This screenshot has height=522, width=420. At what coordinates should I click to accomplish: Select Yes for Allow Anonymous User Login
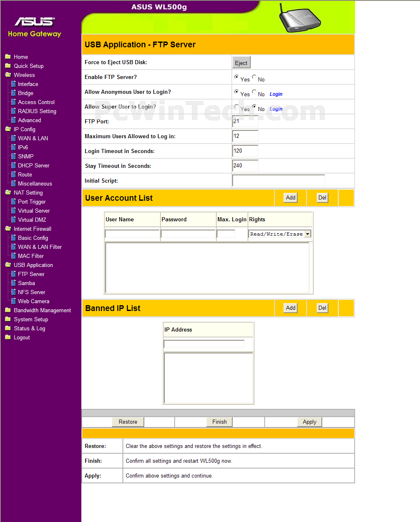(236, 92)
